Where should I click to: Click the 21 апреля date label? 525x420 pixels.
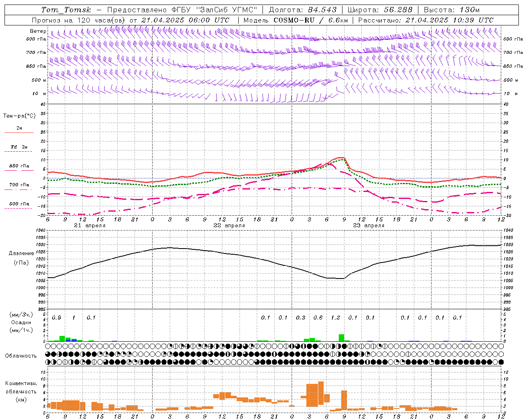coord(89,226)
